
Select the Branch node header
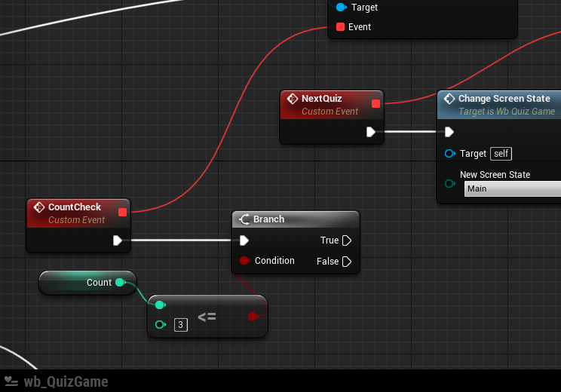[x=296, y=219]
